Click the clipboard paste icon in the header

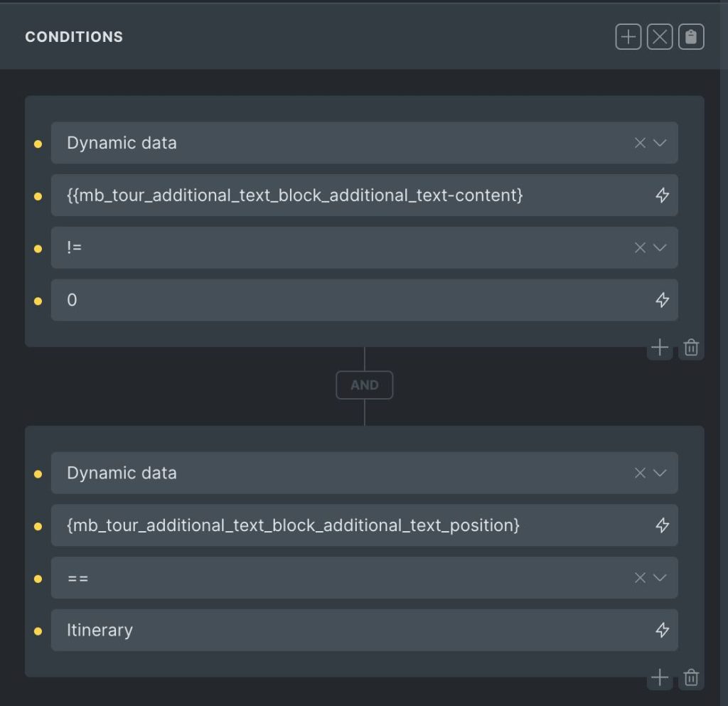[x=691, y=37]
